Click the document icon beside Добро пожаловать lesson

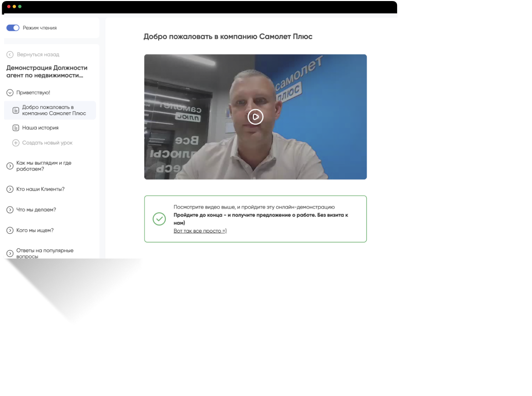pyautogui.click(x=15, y=110)
